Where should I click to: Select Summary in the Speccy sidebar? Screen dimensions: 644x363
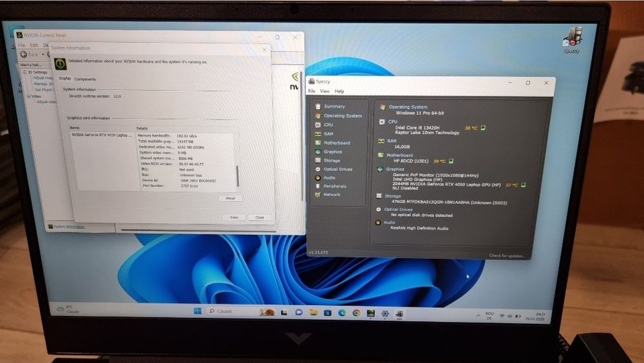tap(334, 106)
